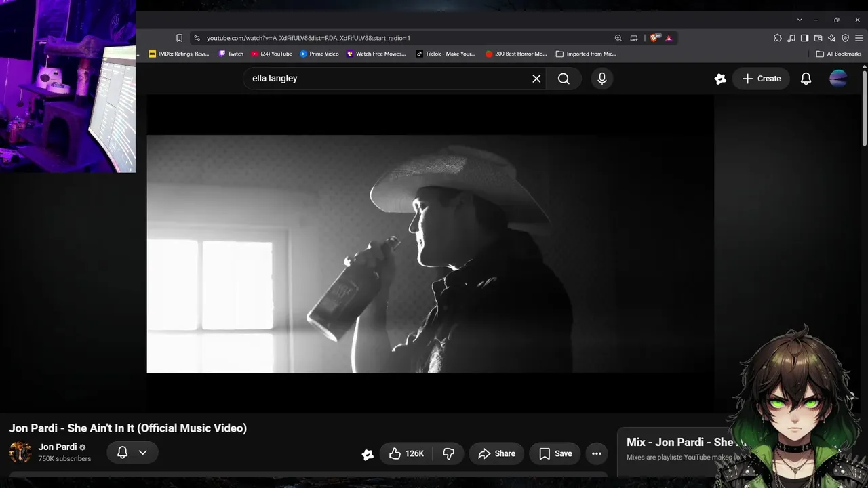Open the VPN shield icon in toolbar

tap(846, 38)
